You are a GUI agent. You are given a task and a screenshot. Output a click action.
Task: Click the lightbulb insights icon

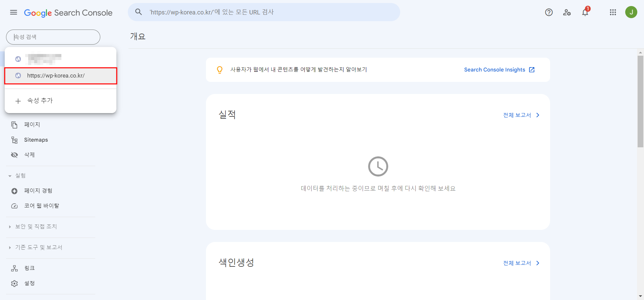tap(220, 70)
